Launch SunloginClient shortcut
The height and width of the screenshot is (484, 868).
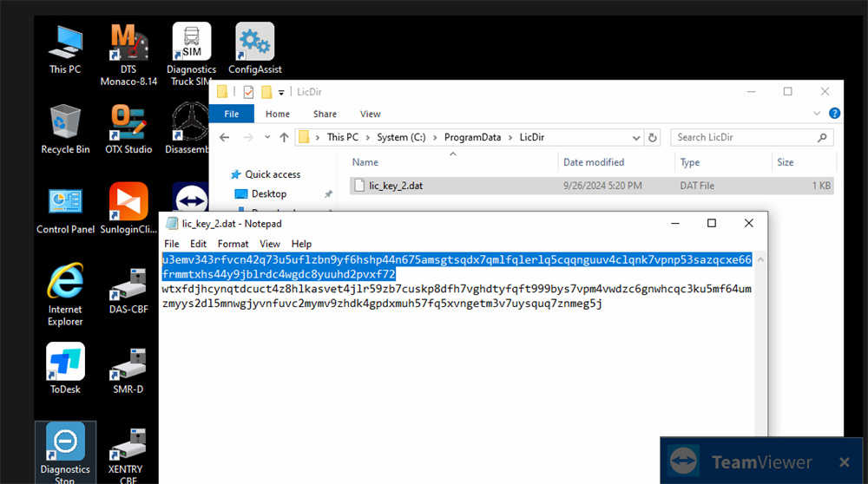128,209
